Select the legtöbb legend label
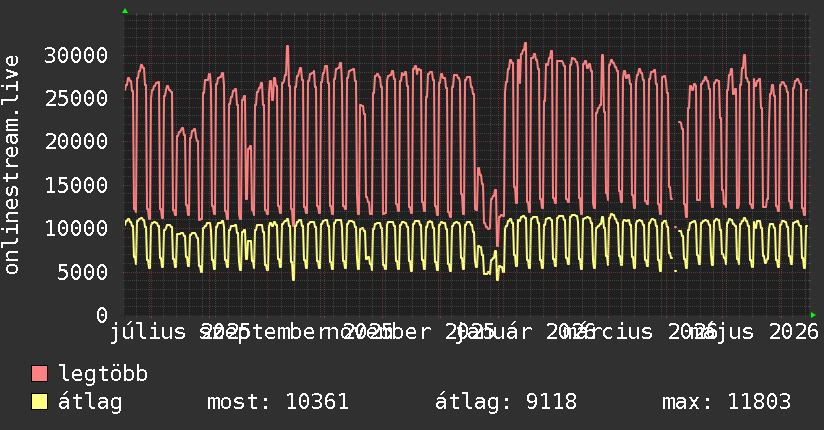Image resolution: width=824 pixels, height=430 pixels. [x=103, y=374]
